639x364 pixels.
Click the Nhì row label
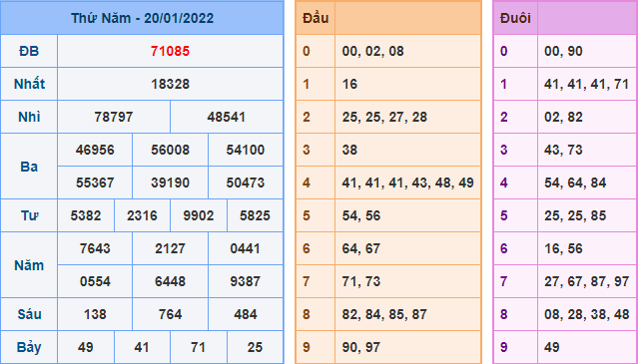click(29, 118)
